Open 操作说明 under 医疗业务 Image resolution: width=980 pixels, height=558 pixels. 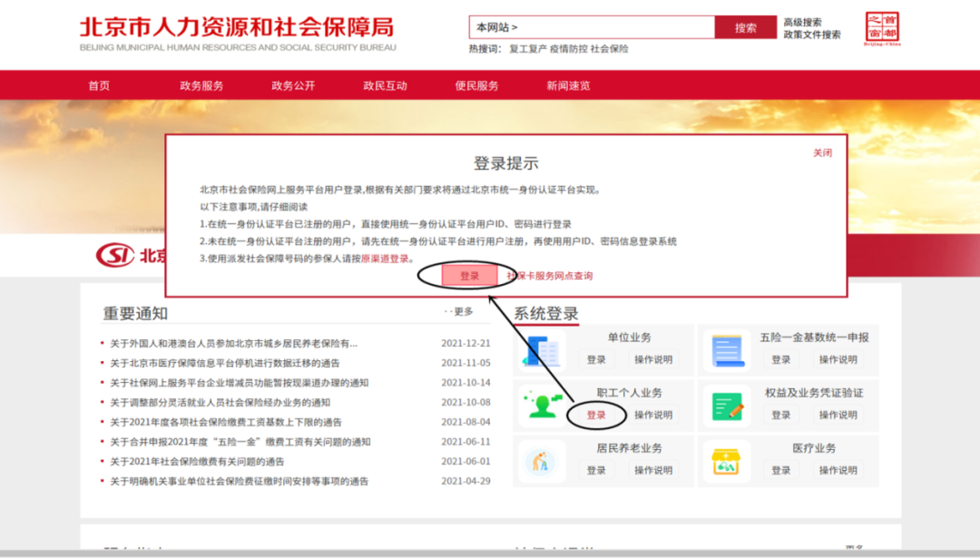click(838, 470)
